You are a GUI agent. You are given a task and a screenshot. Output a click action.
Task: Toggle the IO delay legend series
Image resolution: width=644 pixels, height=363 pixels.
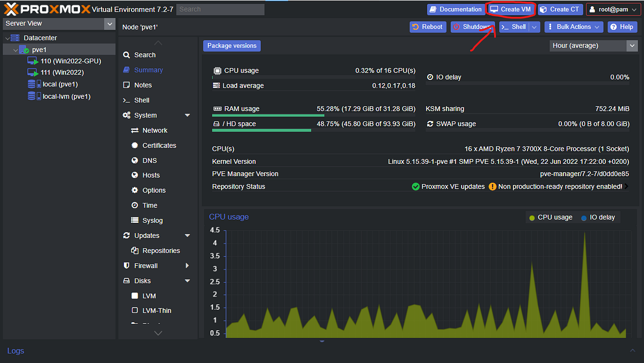(598, 217)
